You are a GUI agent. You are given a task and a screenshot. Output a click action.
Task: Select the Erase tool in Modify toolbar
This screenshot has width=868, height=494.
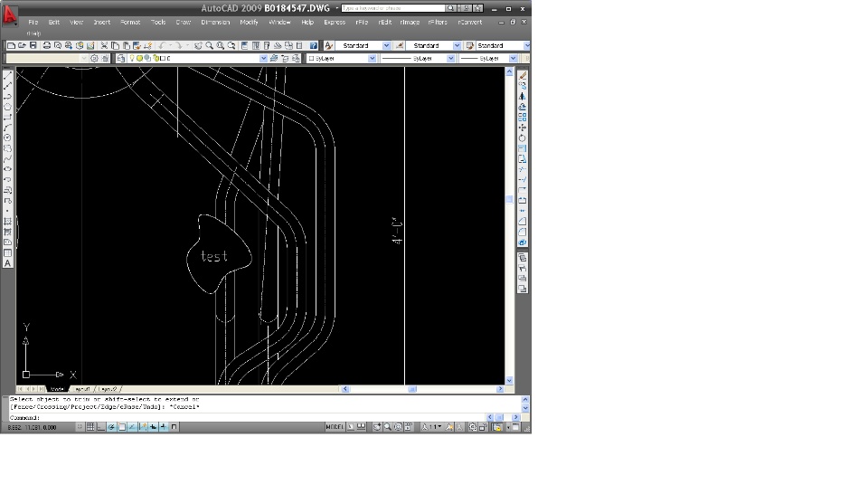coord(523,75)
